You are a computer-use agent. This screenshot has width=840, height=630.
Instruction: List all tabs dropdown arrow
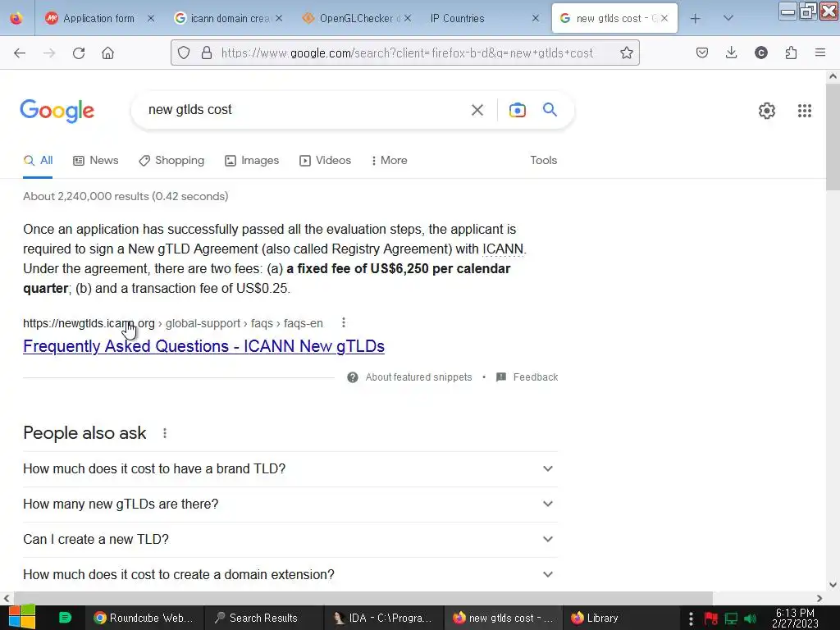(728, 18)
